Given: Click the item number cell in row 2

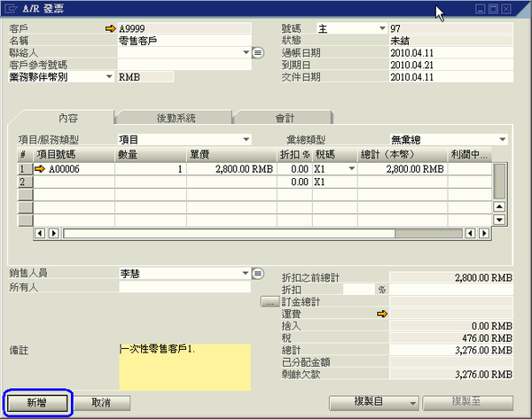Looking at the screenshot, I should (74, 182).
